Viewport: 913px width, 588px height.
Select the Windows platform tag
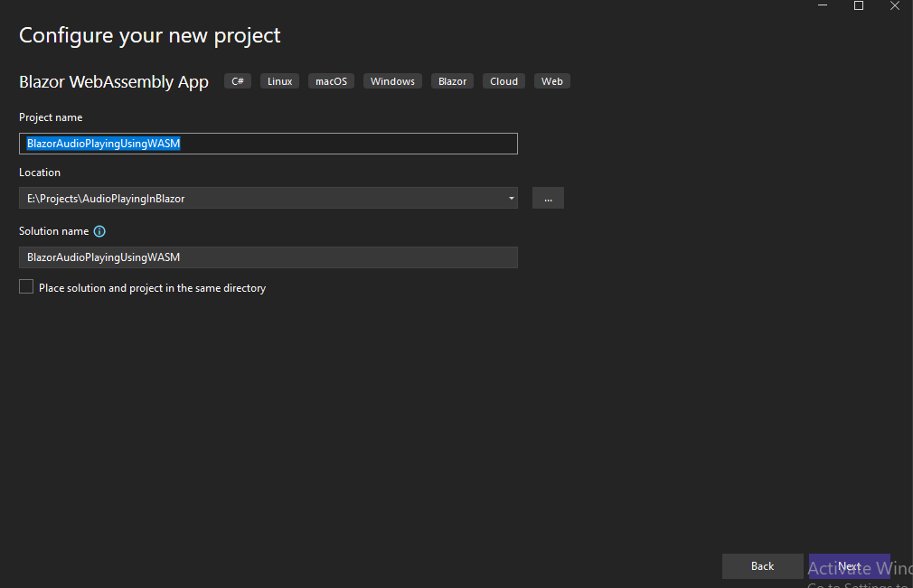click(392, 81)
